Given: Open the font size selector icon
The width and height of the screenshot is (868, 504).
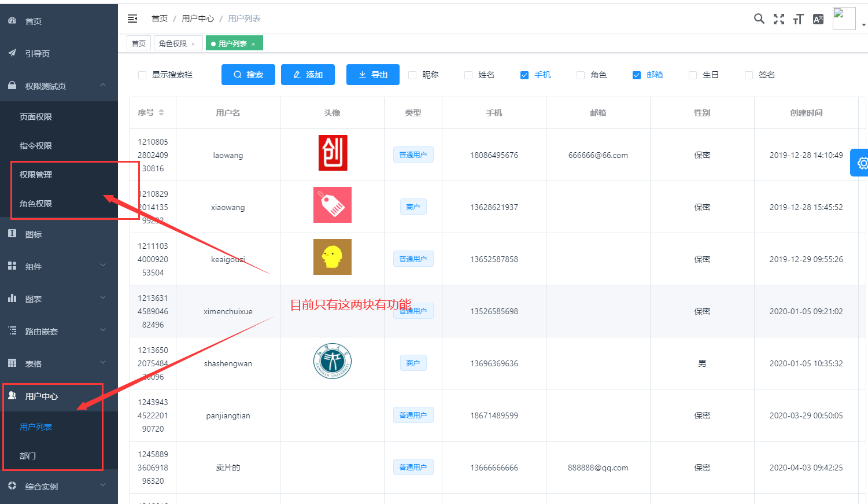Looking at the screenshot, I should click(x=799, y=19).
